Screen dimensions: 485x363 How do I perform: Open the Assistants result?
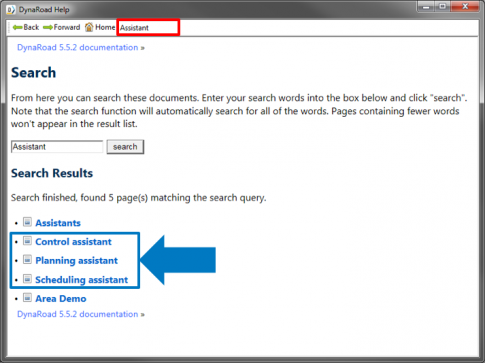[x=58, y=223]
